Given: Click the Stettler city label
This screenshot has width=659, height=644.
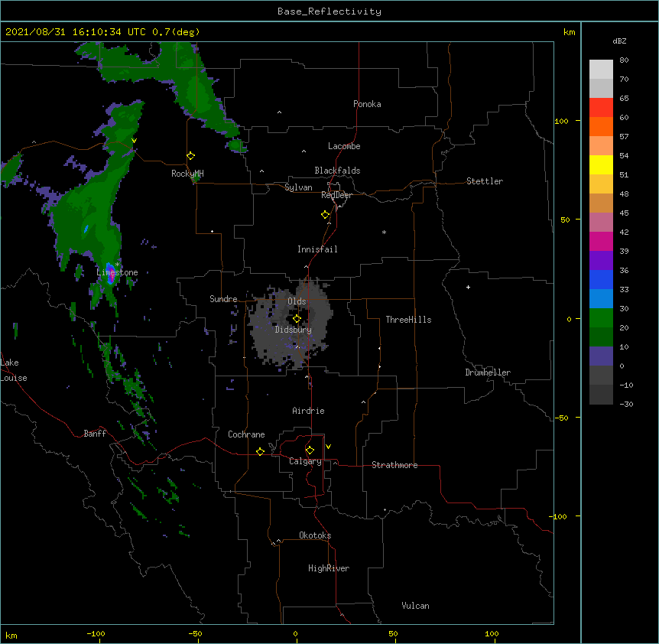Looking at the screenshot, I should (x=485, y=181).
